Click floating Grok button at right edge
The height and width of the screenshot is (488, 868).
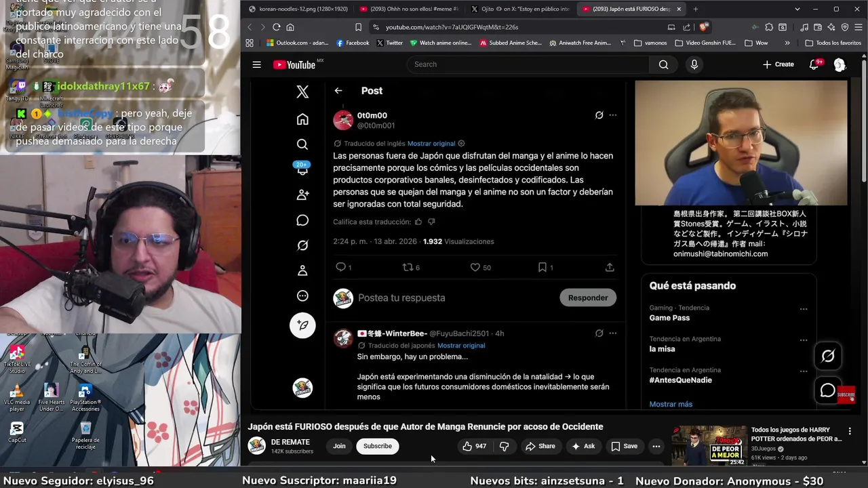tap(828, 356)
